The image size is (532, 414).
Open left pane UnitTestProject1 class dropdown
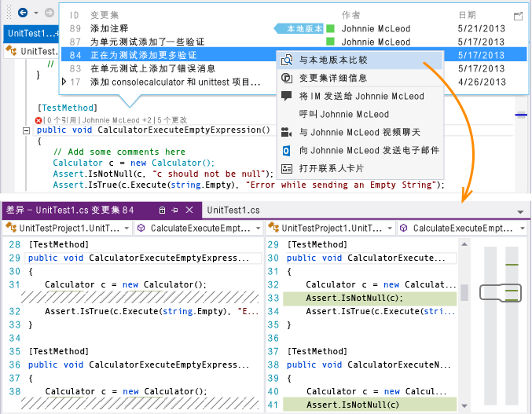click(x=125, y=229)
